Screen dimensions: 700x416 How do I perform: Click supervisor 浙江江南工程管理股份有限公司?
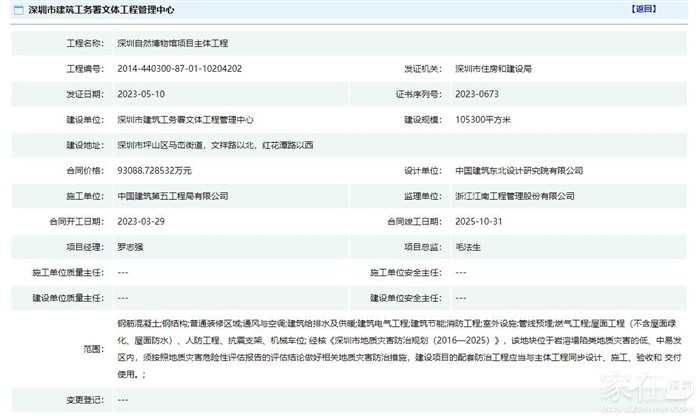click(515, 196)
